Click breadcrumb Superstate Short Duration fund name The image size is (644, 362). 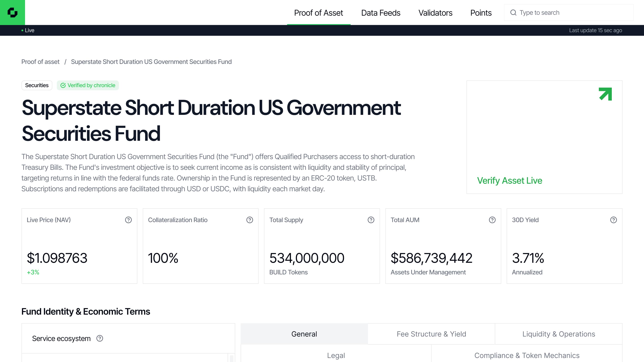[151, 62]
